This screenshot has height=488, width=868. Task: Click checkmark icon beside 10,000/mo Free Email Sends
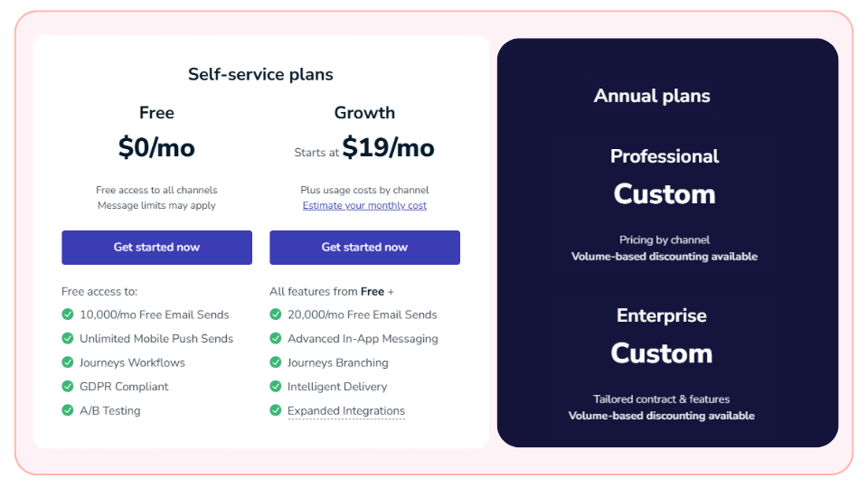[x=68, y=314]
